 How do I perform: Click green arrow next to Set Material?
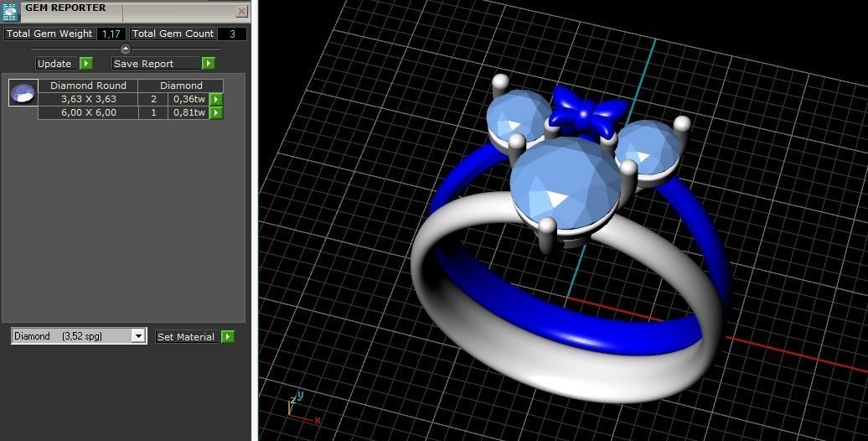pos(228,337)
